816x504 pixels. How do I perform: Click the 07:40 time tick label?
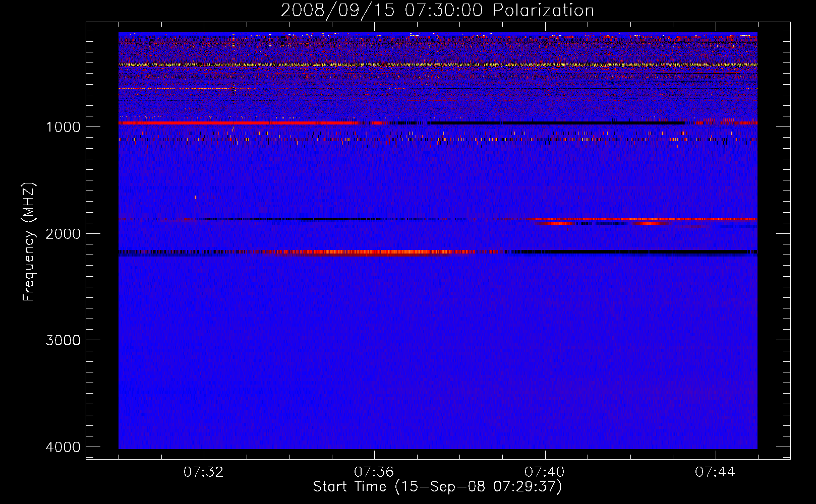[545, 472]
